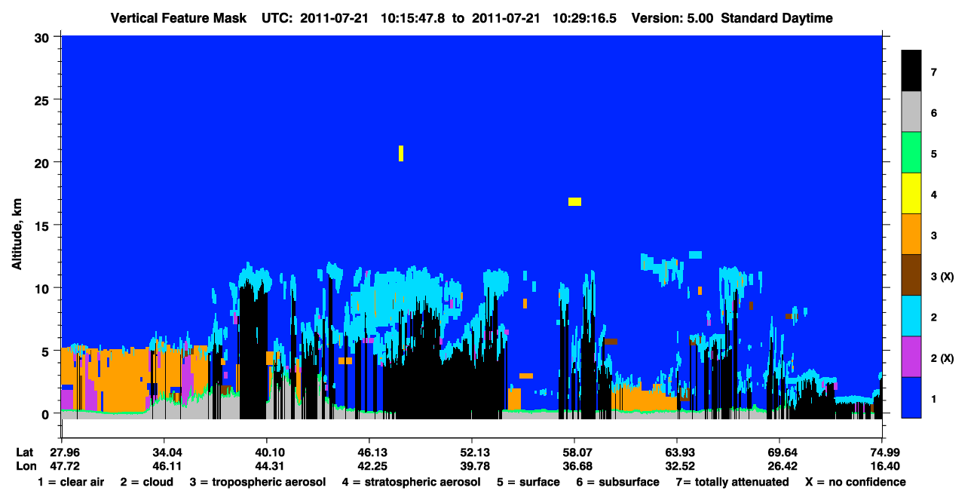Click the yellow stratospheric aerosol patch near 17 km
This screenshot has width=980, height=503.
[x=574, y=201]
